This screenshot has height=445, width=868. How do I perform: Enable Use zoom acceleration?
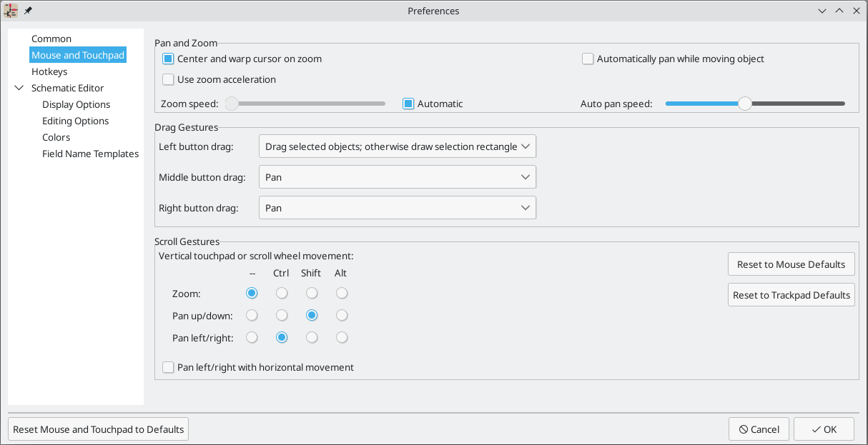(168, 79)
